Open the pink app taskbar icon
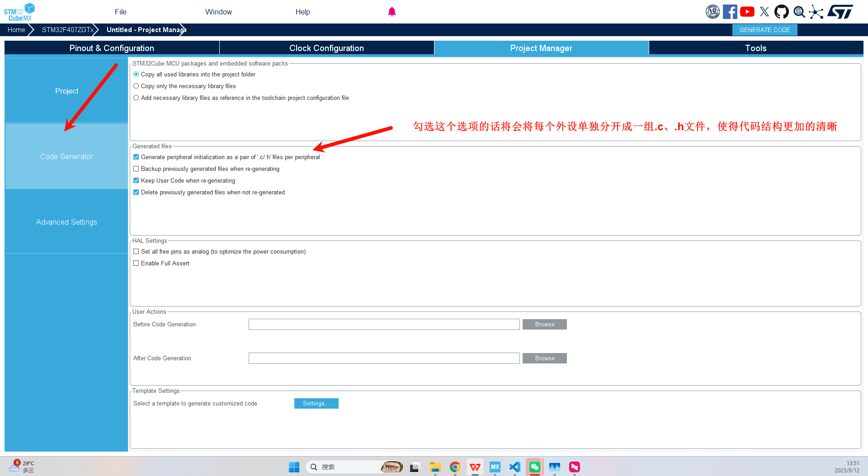This screenshot has height=476, width=868. coord(575,467)
